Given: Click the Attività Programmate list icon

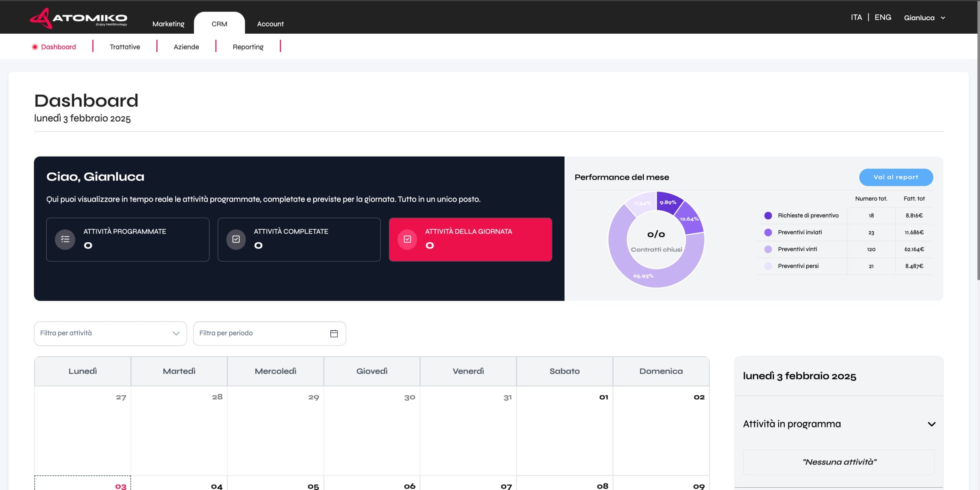Looking at the screenshot, I should [x=65, y=239].
